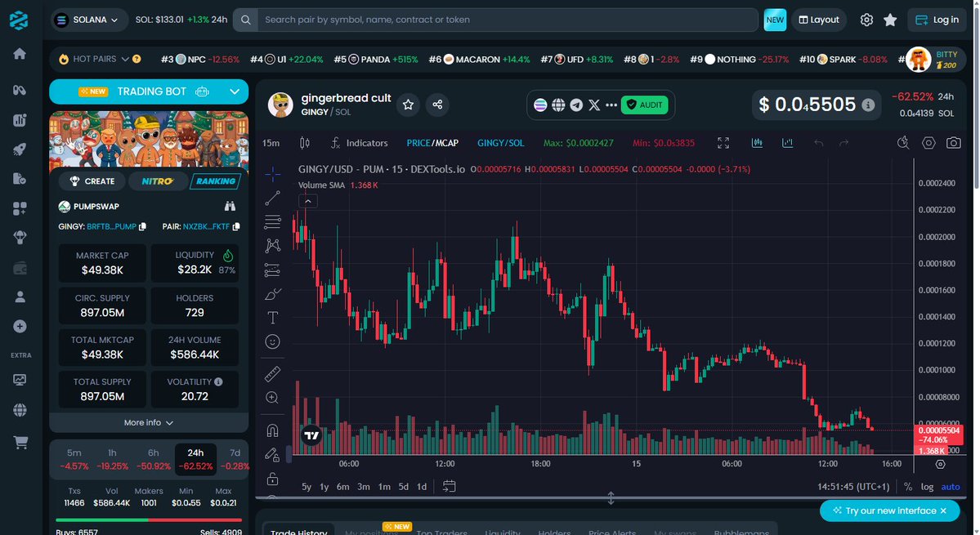The height and width of the screenshot is (535, 980).
Task: Click the Go to date calendar icon
Action: 449,486
